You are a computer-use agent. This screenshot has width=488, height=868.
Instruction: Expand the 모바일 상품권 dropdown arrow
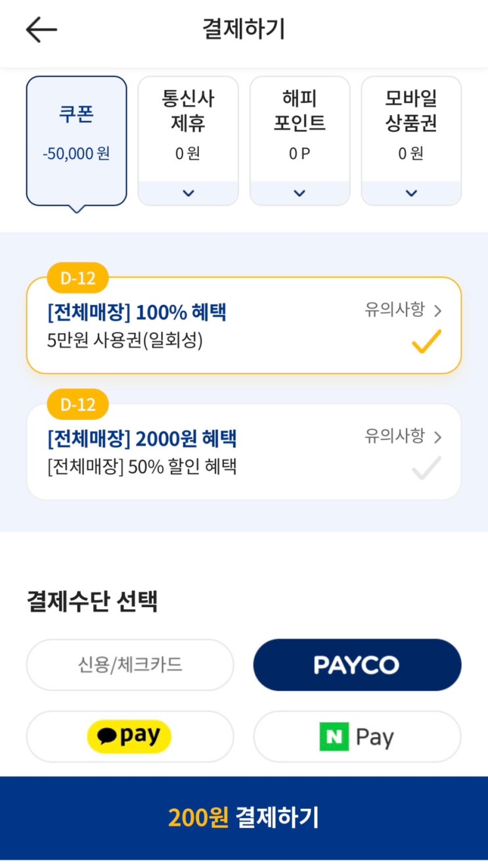click(x=411, y=193)
